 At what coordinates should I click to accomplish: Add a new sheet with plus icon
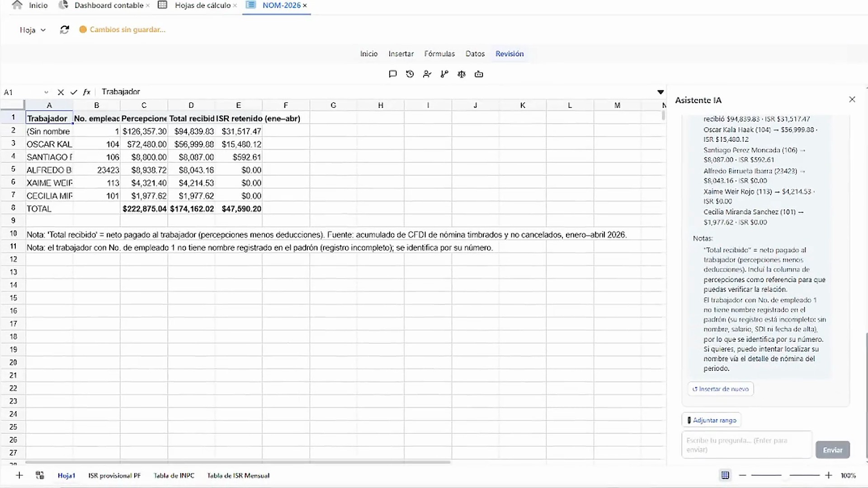pos(19,475)
